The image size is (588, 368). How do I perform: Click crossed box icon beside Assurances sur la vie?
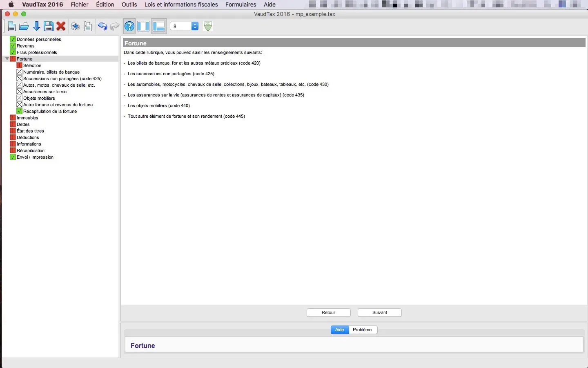tap(19, 92)
